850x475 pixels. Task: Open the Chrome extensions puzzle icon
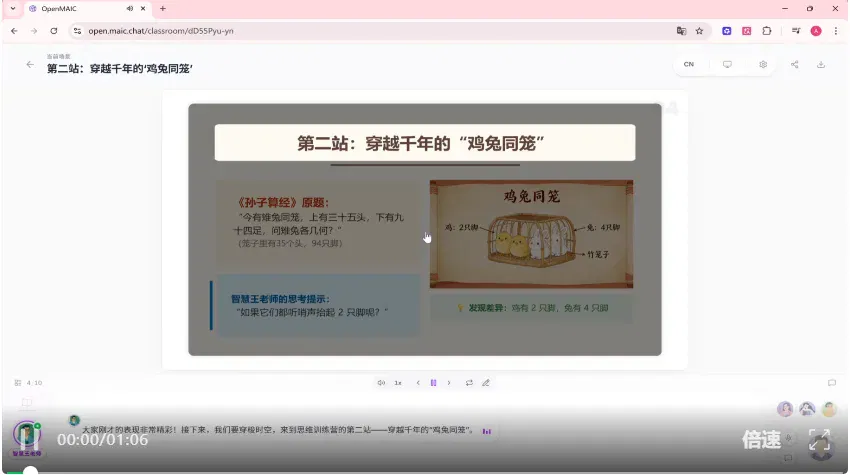(767, 31)
